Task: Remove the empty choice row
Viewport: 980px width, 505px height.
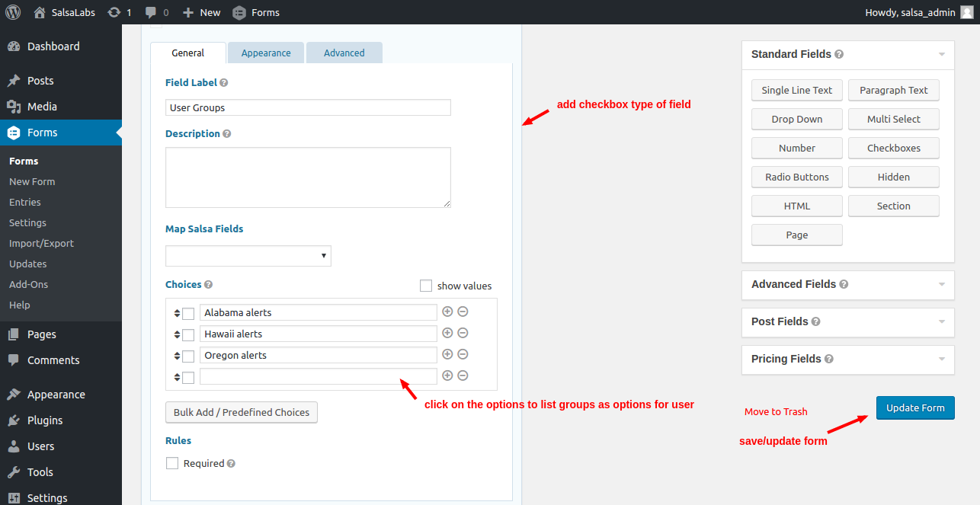Action: (x=463, y=376)
